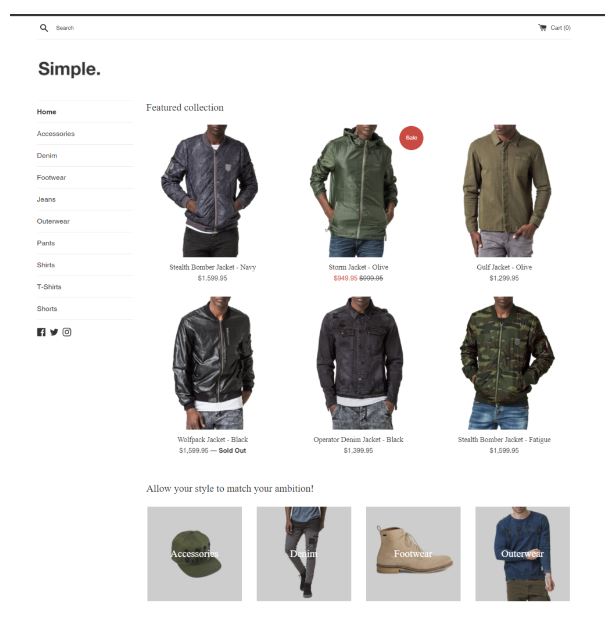Go to T-Shirts in sidebar menu
Viewport: 614px width, 635px height.
point(49,287)
